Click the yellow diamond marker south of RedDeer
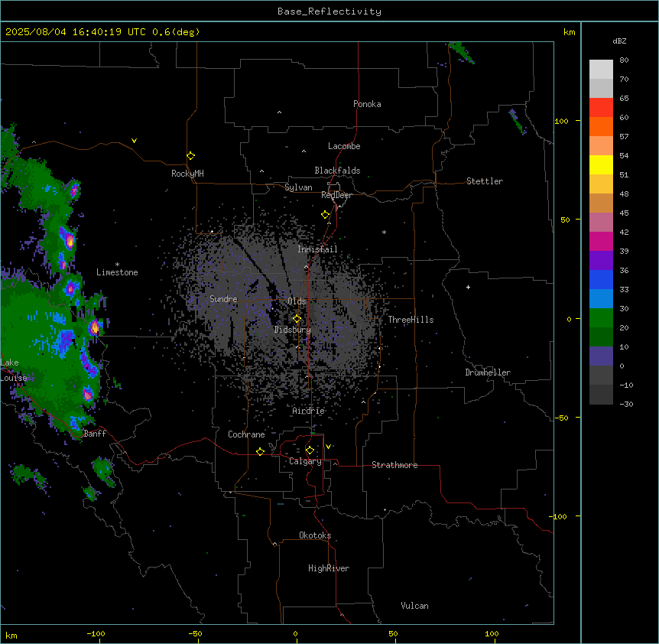The width and height of the screenshot is (659, 644). click(x=325, y=214)
